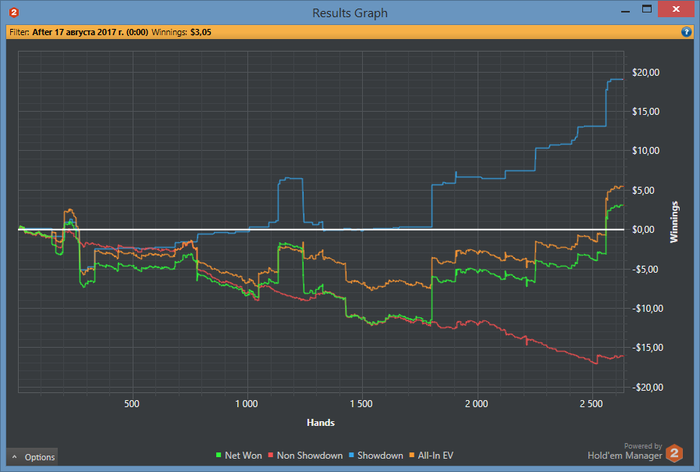The height and width of the screenshot is (472, 700).
Task: Click the -$15,00 y-axis label
Action: [648, 347]
